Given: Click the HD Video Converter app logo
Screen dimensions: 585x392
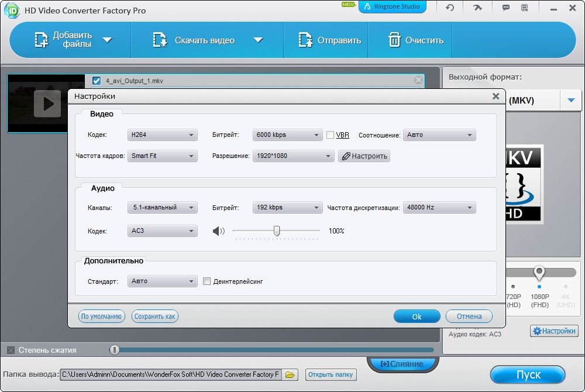Looking at the screenshot, I should pos(12,10).
